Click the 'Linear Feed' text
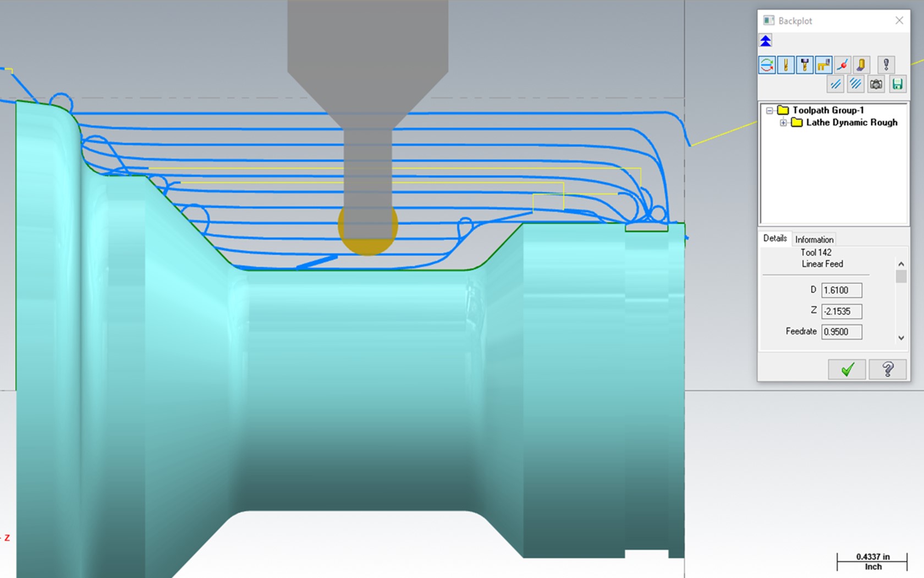Viewport: 924px width, 578px height. point(822,264)
